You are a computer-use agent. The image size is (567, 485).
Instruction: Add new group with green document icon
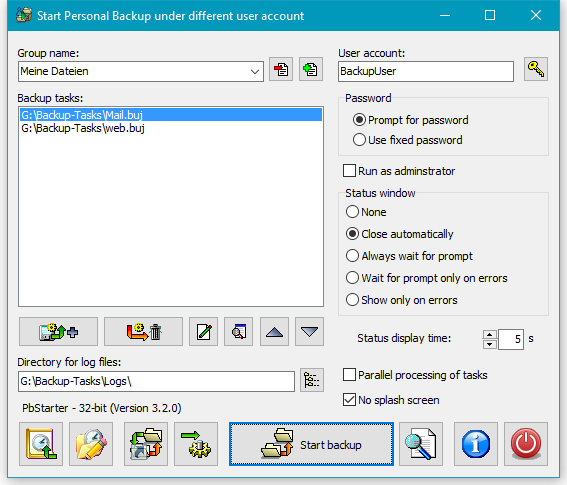(311, 69)
